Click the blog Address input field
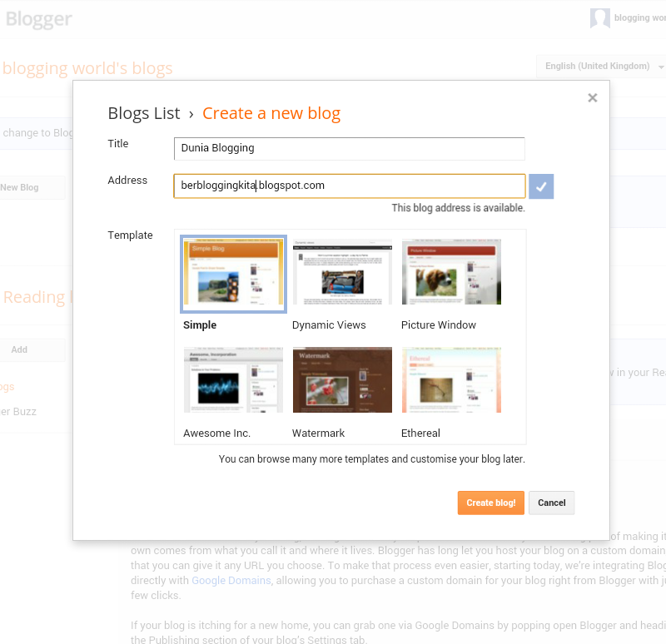The height and width of the screenshot is (644, 666). click(x=349, y=186)
